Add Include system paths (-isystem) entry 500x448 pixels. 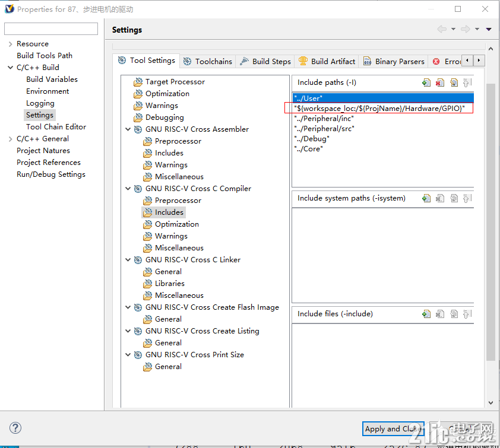(x=426, y=199)
